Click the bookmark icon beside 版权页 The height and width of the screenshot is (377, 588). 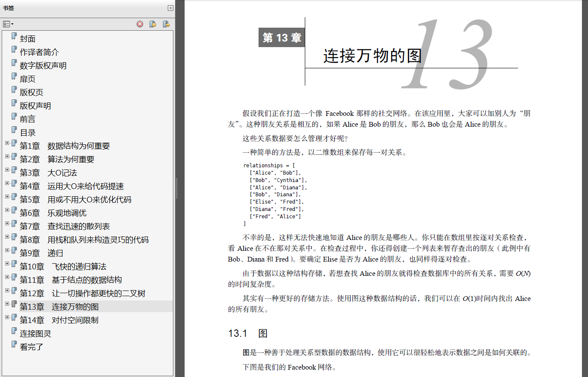point(14,90)
